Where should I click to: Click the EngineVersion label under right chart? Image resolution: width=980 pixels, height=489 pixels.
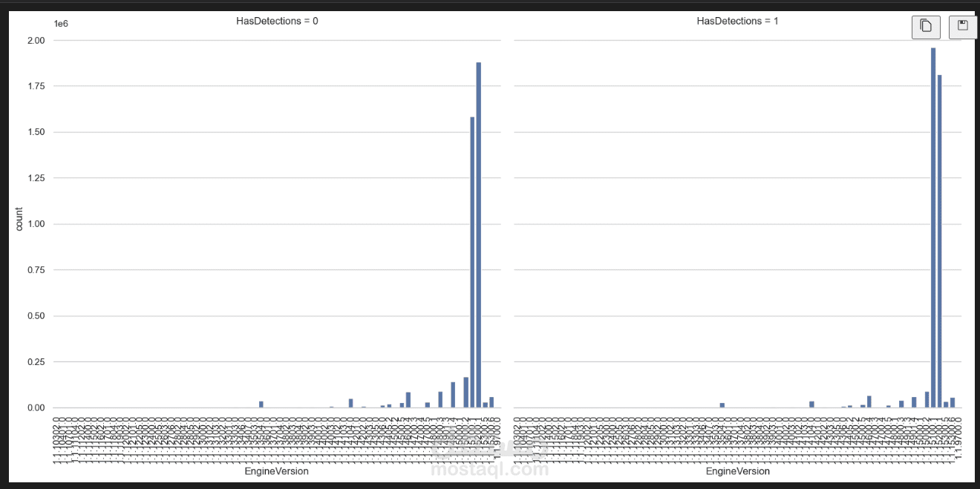[x=737, y=471]
